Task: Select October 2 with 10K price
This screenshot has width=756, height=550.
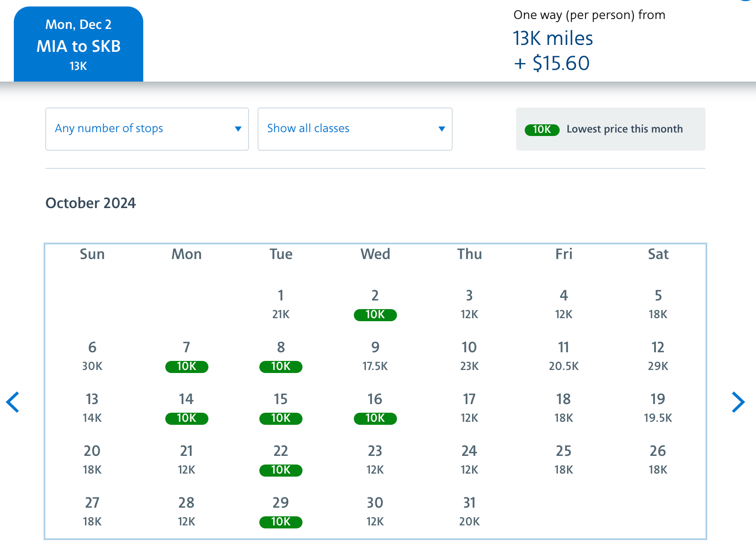Action: tap(375, 305)
